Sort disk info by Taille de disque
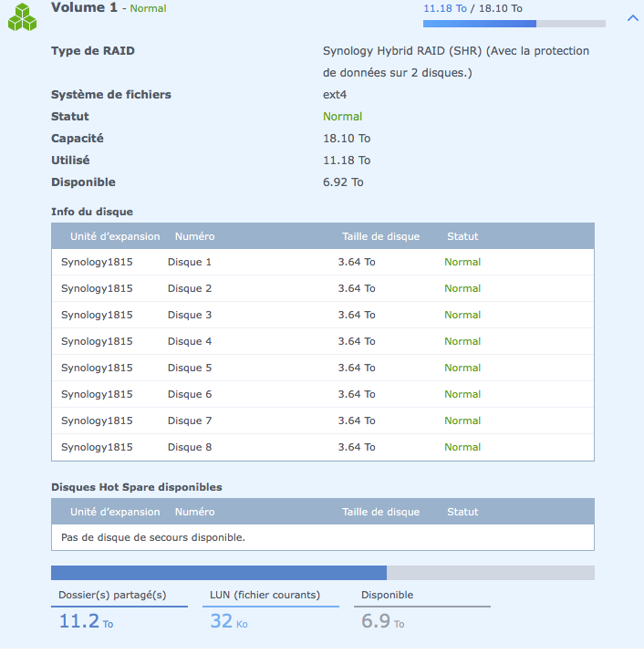 [x=380, y=236]
